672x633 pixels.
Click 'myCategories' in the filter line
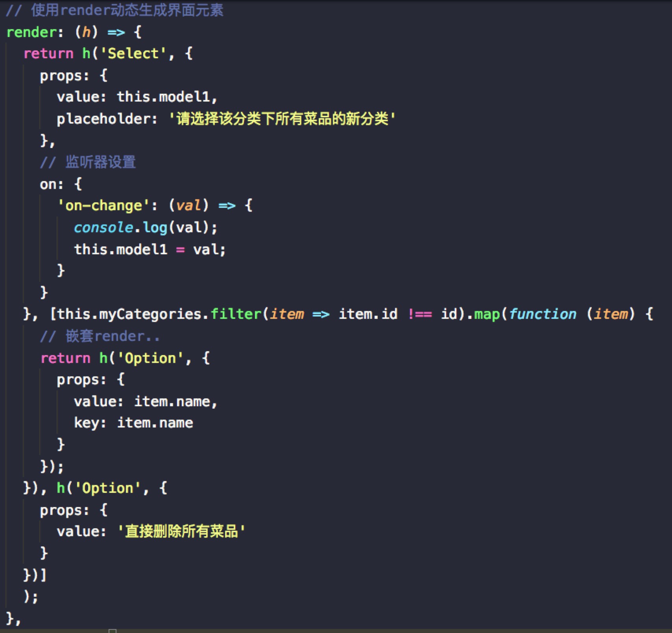(x=150, y=315)
